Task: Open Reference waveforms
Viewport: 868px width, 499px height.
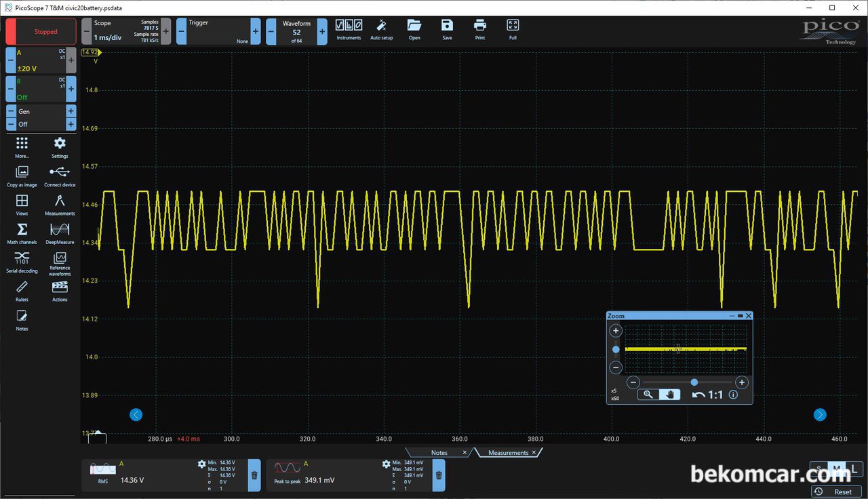Action: 60,264
